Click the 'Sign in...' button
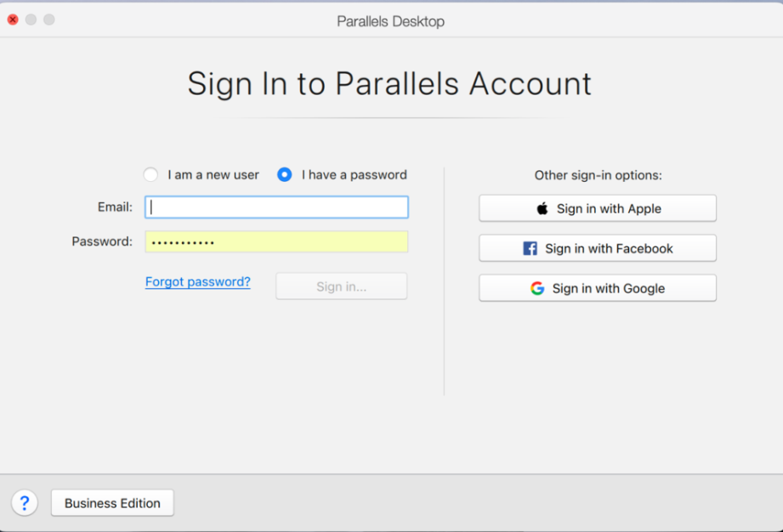The width and height of the screenshot is (783, 532). click(342, 286)
